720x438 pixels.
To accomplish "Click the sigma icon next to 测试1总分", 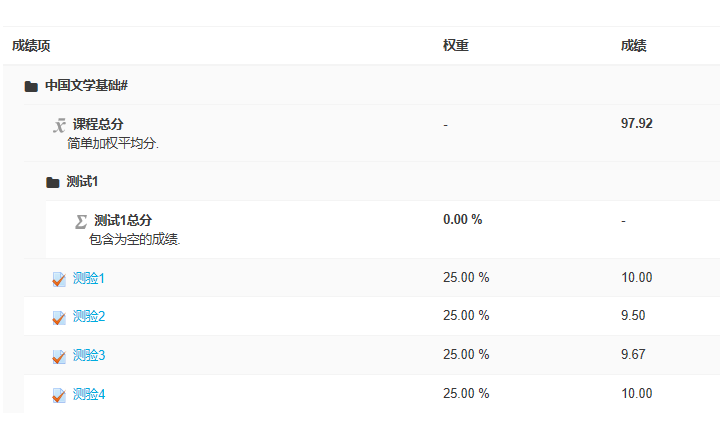I will click(81, 221).
